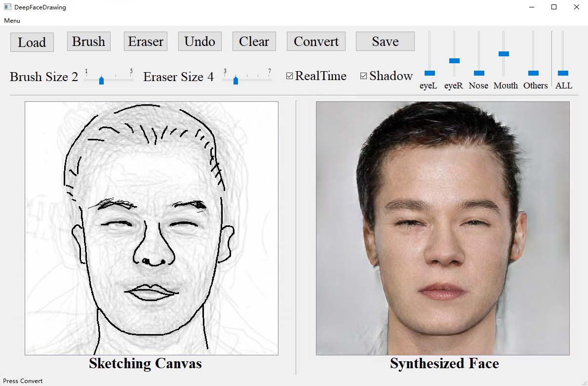Clear the sketching canvas
Screen dimensions: 588x386
click(x=254, y=42)
